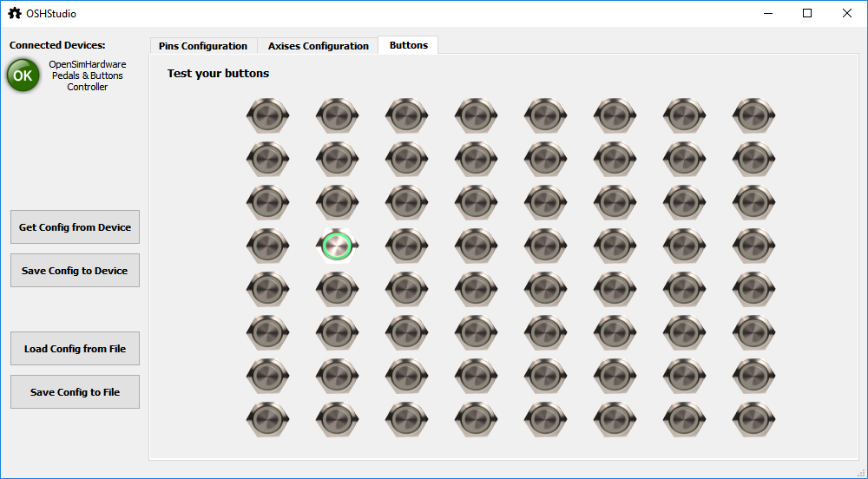Click the first button in the fourth row

click(x=267, y=246)
